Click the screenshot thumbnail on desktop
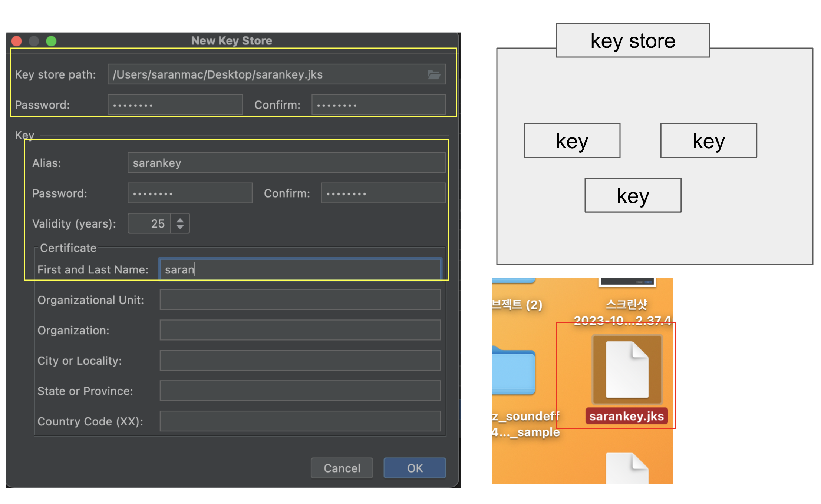 627,282
